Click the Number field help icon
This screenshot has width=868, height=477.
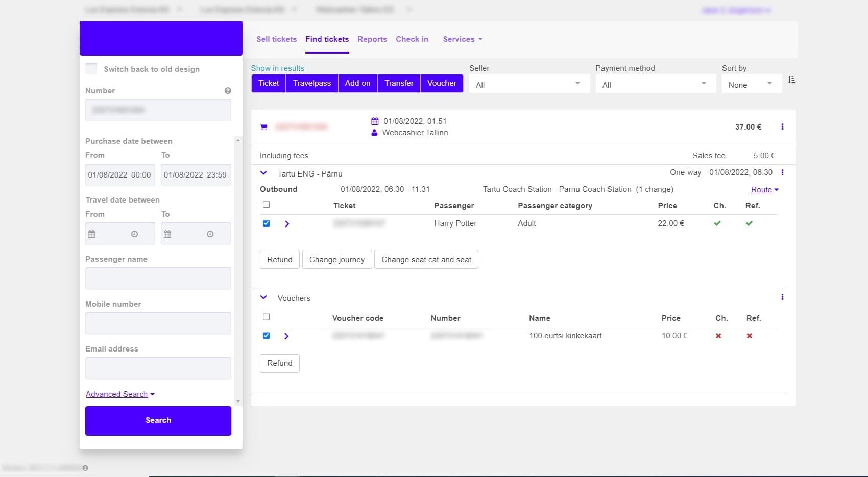click(228, 91)
